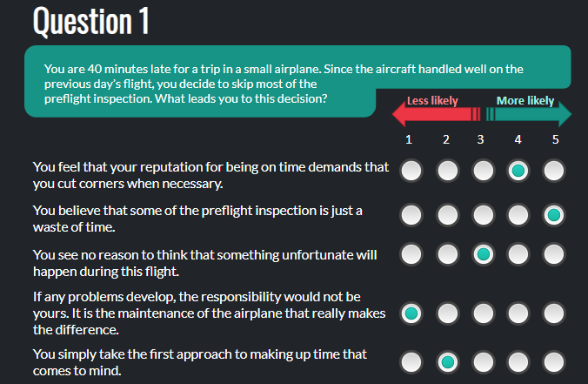Select rating 5 for nothing unfortunate will happen
The image size is (588, 384).
pyautogui.click(x=554, y=254)
